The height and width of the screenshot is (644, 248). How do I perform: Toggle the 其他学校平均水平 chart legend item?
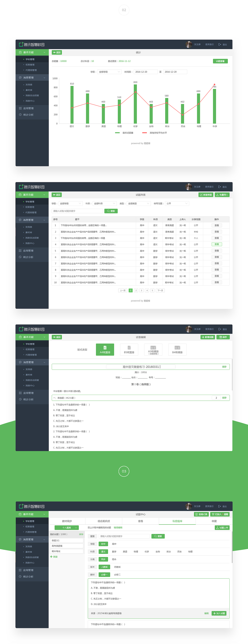click(155, 133)
